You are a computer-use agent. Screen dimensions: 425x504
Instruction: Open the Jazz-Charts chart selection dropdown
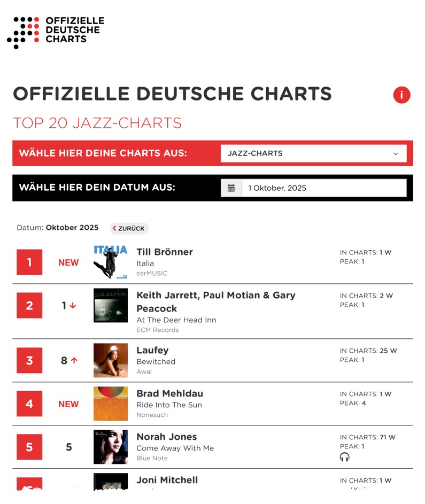[x=313, y=153]
